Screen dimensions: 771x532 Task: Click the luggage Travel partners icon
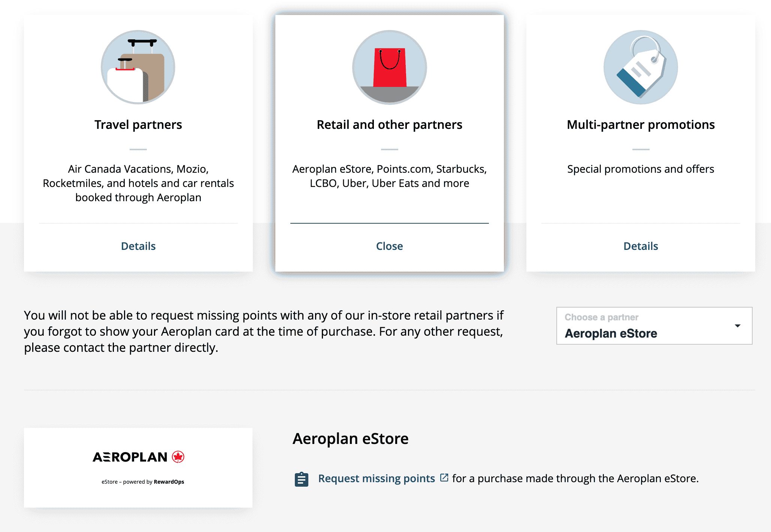click(x=138, y=67)
